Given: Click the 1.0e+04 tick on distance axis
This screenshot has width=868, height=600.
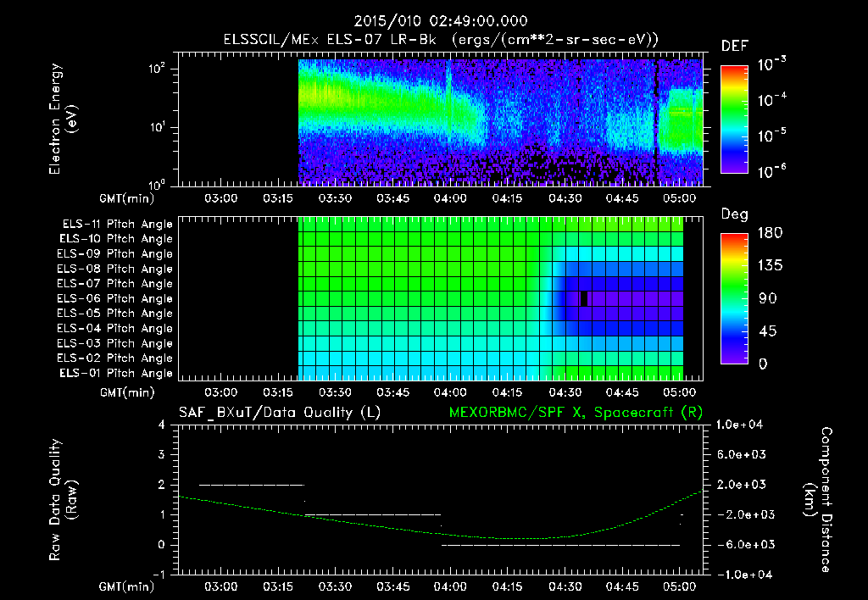Looking at the screenshot, I should 739,425.
